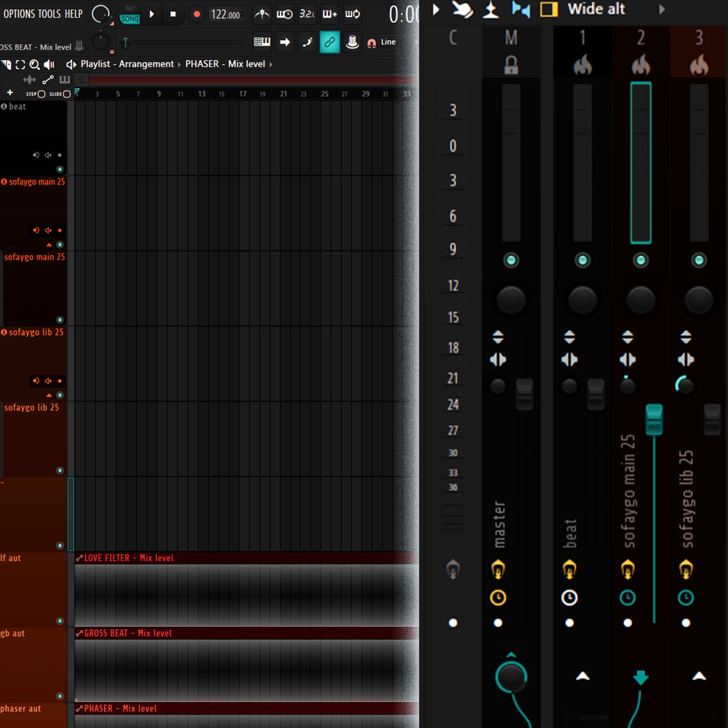Viewport: 728px width, 728px height.
Task: Click the play button in transport
Action: coord(152,14)
